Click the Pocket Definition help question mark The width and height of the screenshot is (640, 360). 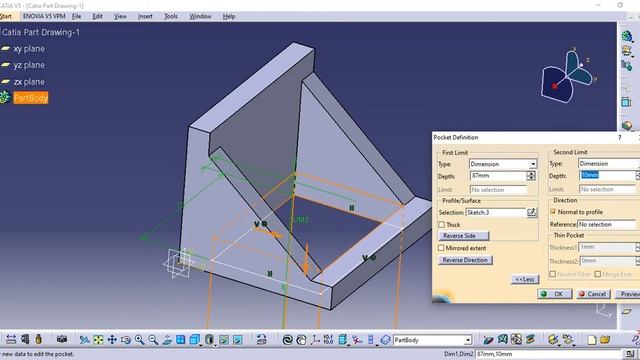620,138
